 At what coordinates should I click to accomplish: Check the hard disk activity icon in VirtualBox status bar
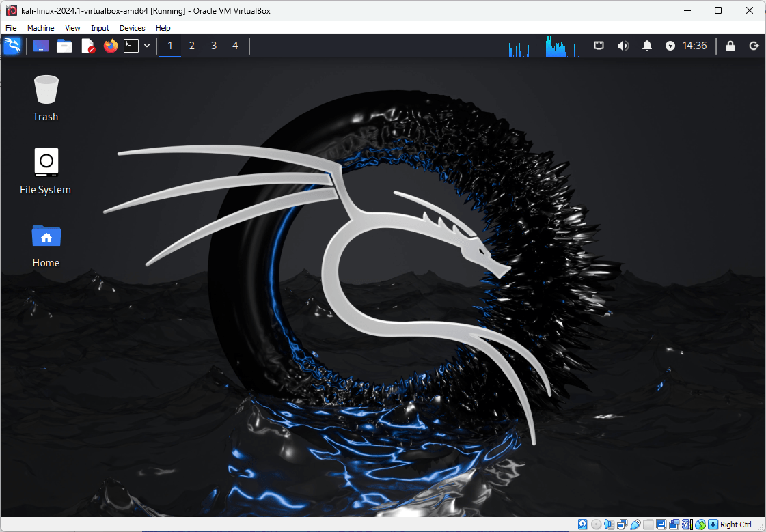tap(582, 524)
